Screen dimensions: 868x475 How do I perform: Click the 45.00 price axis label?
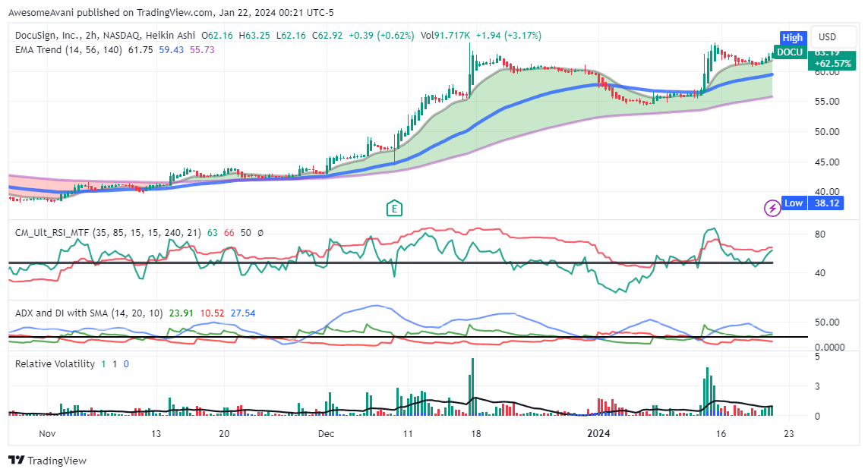(827, 162)
